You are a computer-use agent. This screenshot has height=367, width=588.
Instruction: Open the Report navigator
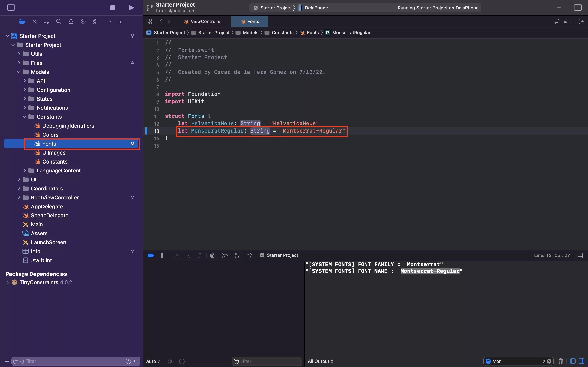click(x=120, y=21)
